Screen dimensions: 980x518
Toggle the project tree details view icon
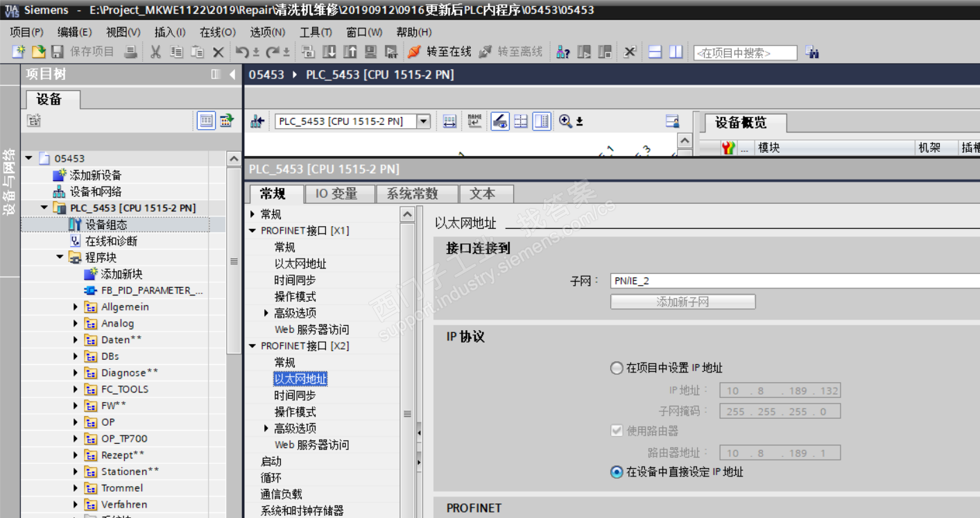207,120
